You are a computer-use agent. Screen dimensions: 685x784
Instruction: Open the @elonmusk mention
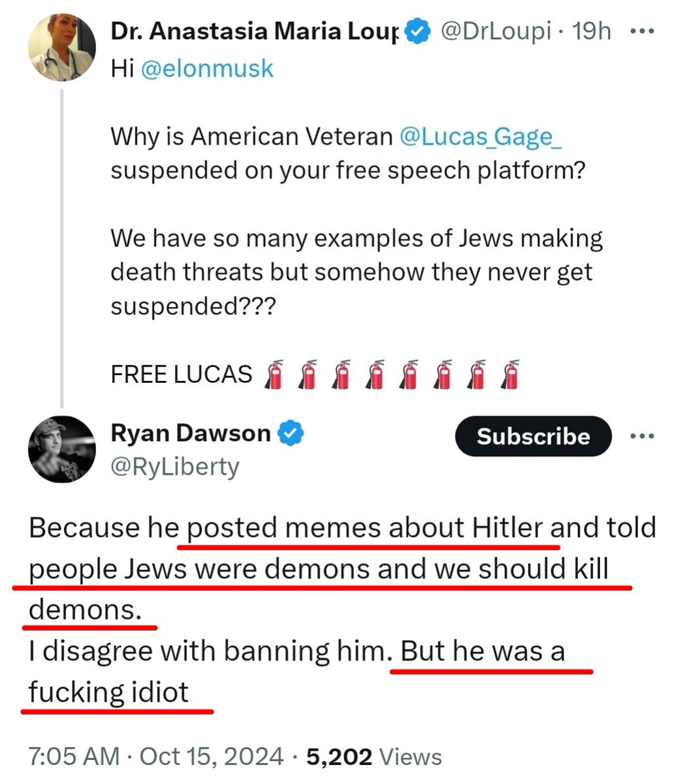coord(207,69)
